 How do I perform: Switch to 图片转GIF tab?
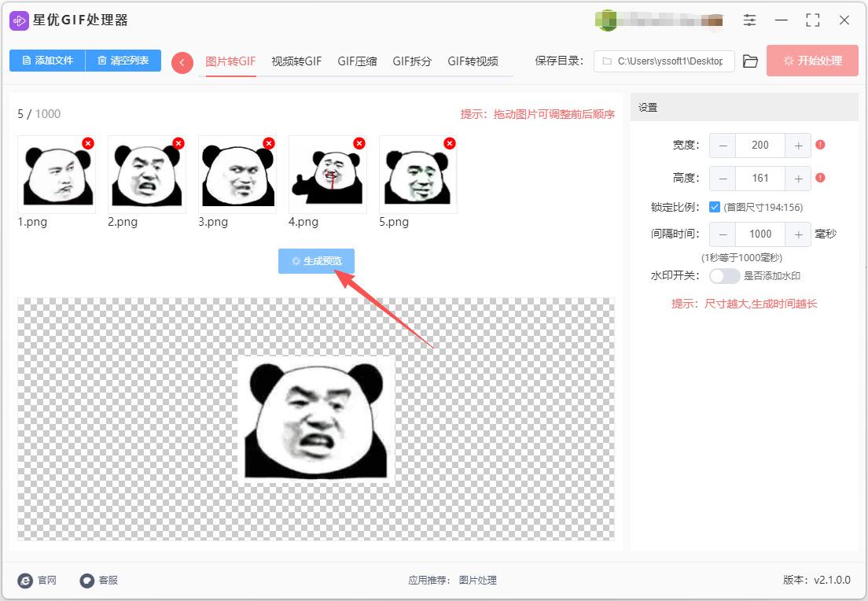230,61
